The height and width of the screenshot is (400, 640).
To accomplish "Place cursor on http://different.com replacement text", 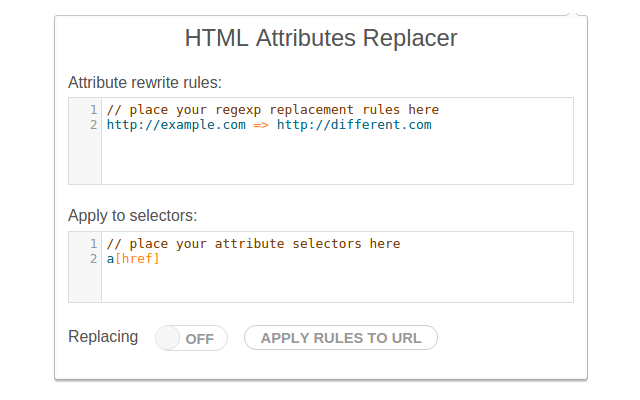I will 353,125.
